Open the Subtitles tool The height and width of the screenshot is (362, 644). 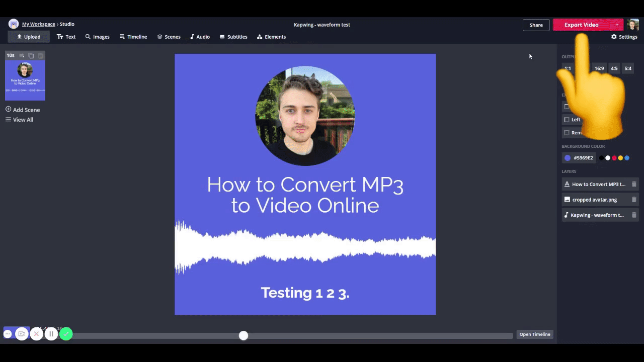[233, 37]
